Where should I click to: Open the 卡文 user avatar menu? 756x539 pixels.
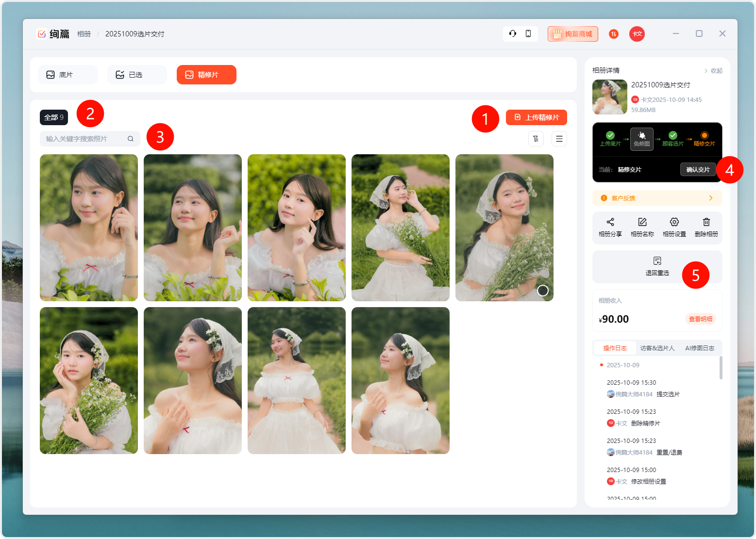tap(637, 34)
